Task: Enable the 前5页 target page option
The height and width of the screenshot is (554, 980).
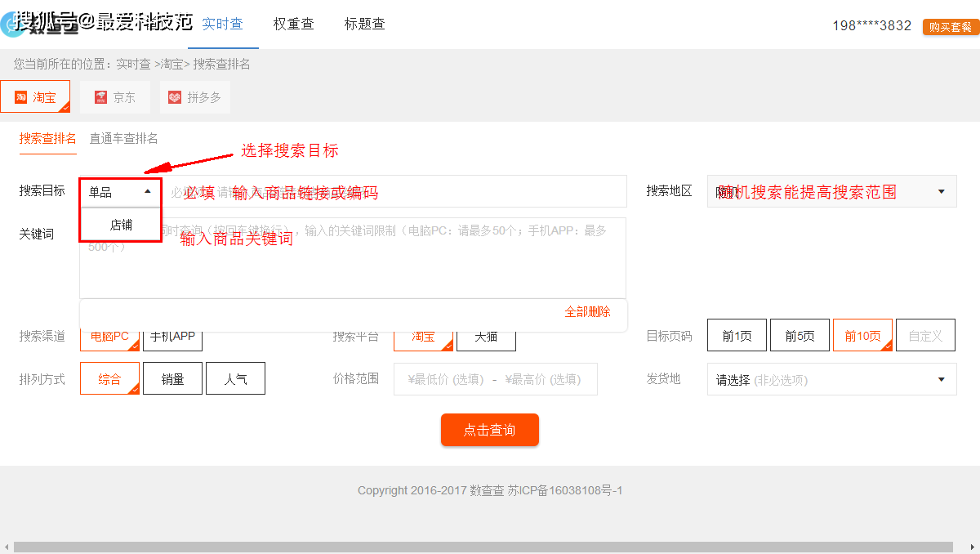Action: coord(800,335)
